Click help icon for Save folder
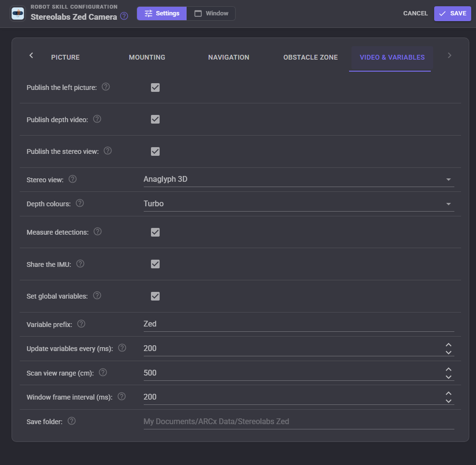 (72, 421)
